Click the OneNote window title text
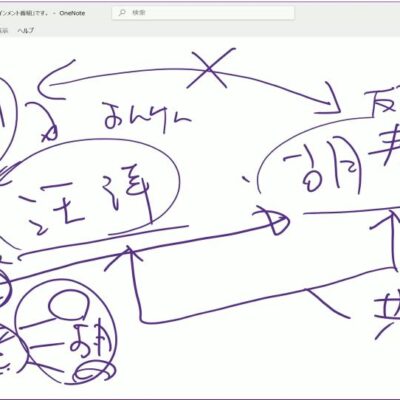This screenshot has width=400, height=400. (x=72, y=13)
